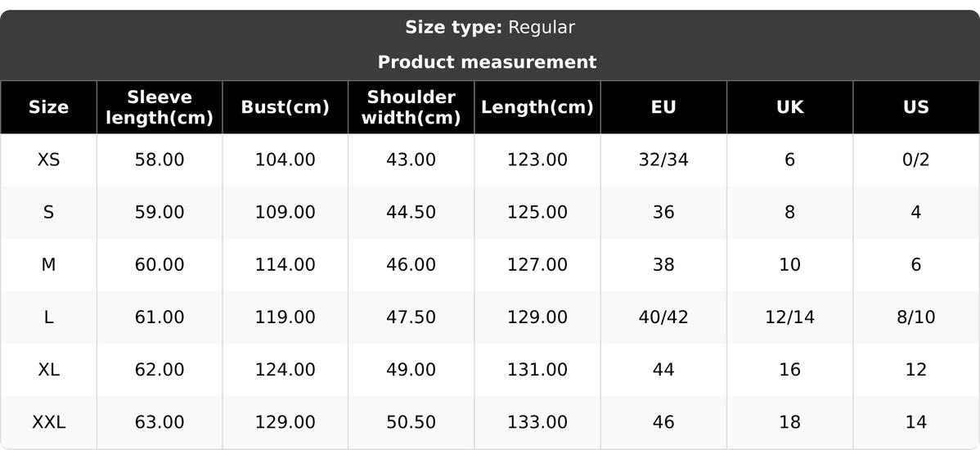Select the Bust(cm) column header
The width and height of the screenshot is (980, 450).
click(x=285, y=107)
